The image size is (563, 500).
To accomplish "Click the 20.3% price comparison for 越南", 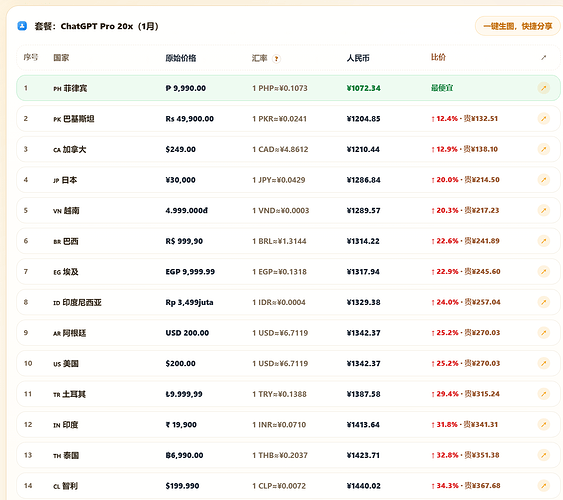I will [x=465, y=210].
